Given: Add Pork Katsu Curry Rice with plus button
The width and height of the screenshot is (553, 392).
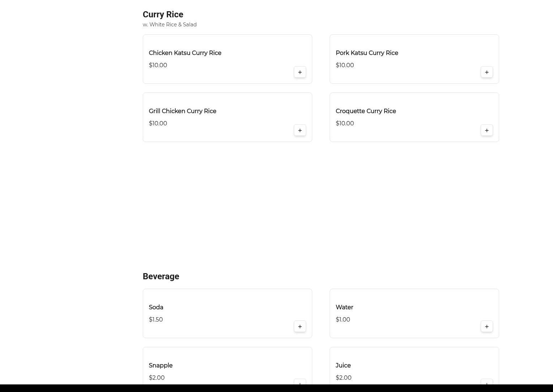Looking at the screenshot, I should 486,72.
